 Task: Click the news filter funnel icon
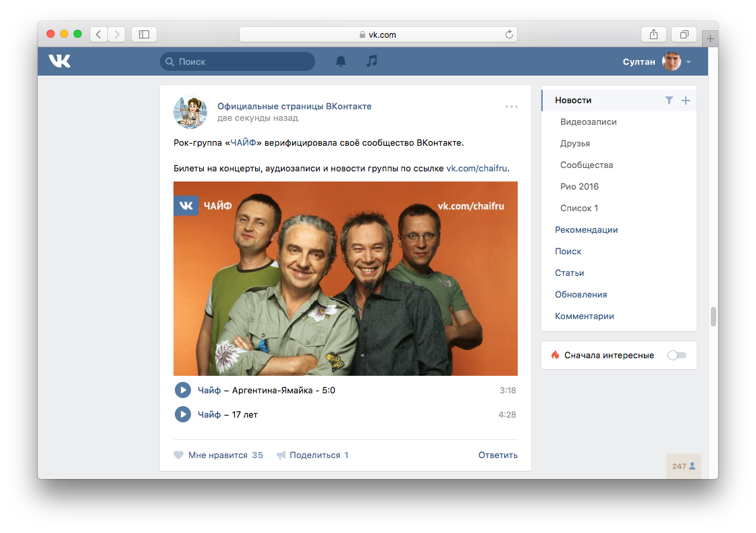click(669, 101)
